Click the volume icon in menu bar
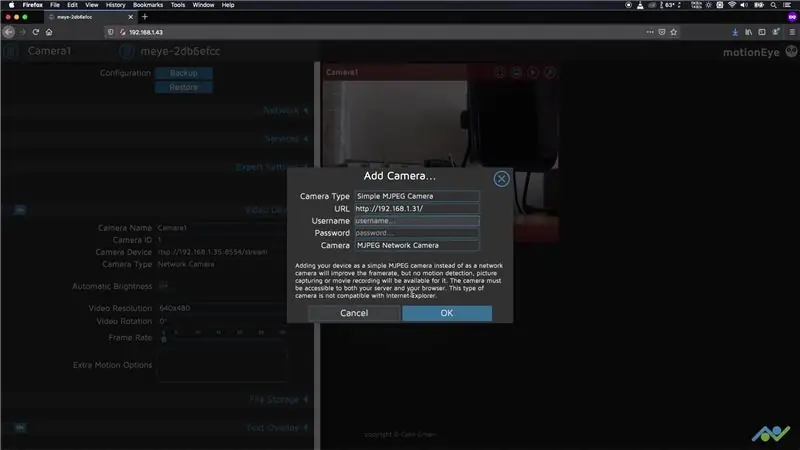Image resolution: width=800 pixels, height=450 pixels. 744,5
